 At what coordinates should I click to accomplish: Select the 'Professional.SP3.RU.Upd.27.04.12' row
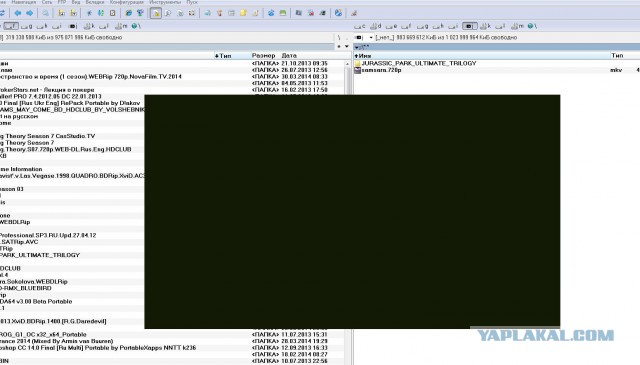pos(48,236)
